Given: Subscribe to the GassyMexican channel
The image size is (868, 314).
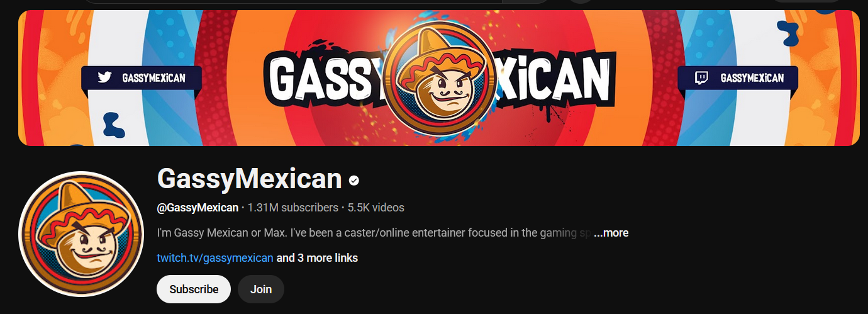Looking at the screenshot, I should click(x=194, y=289).
